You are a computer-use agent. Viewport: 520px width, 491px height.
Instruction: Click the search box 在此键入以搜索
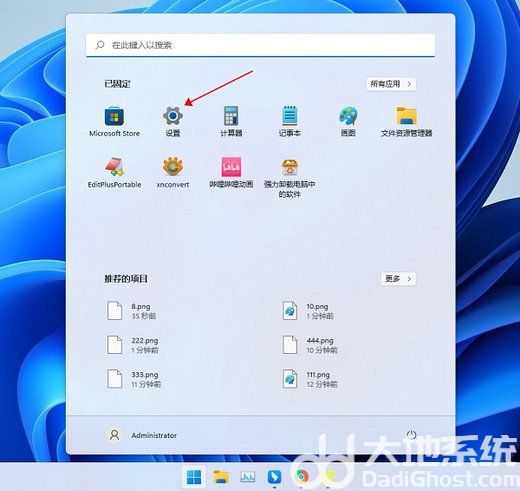[x=260, y=45]
